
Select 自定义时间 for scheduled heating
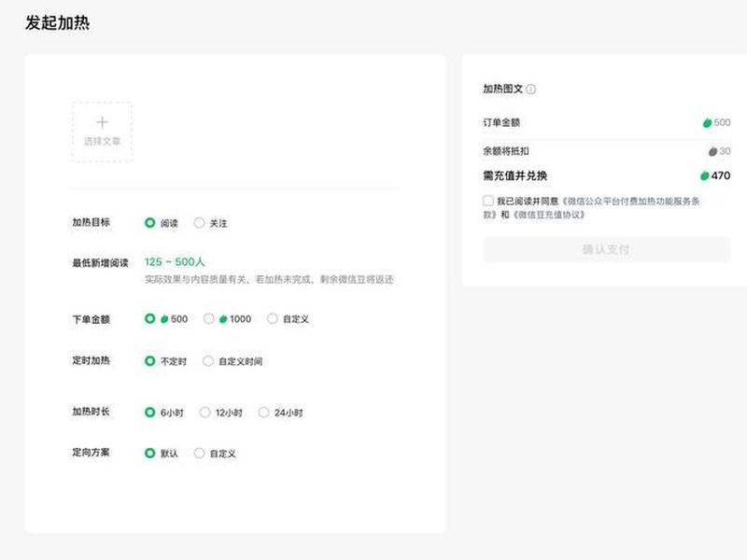208,360
